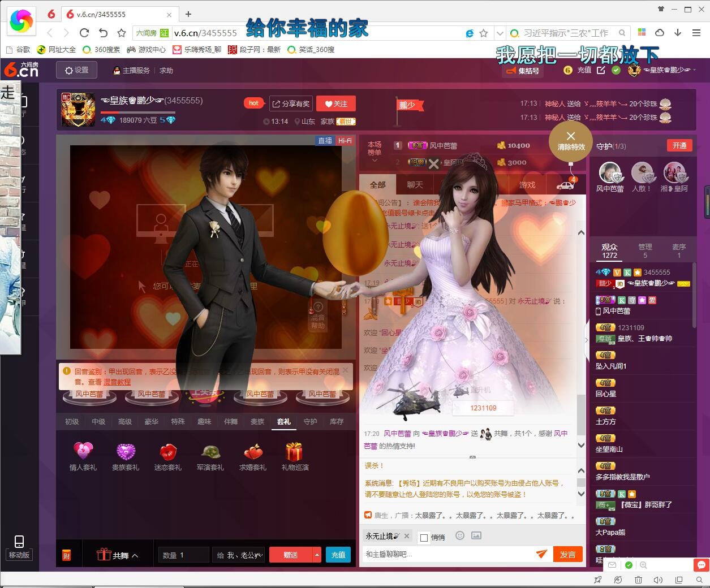
Task: Click the magnifier icon in the browser search box
Action: pos(622,33)
